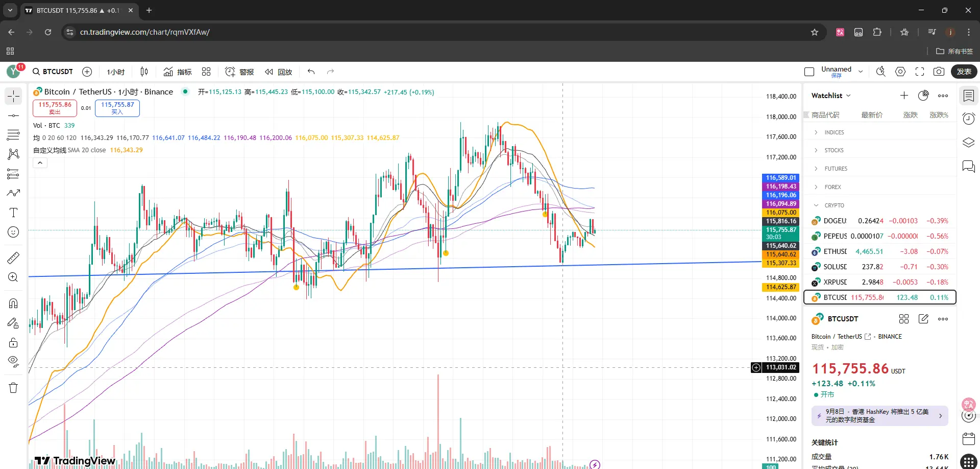Open chart settings hexagon icon
The height and width of the screenshot is (469, 980).
click(x=900, y=72)
